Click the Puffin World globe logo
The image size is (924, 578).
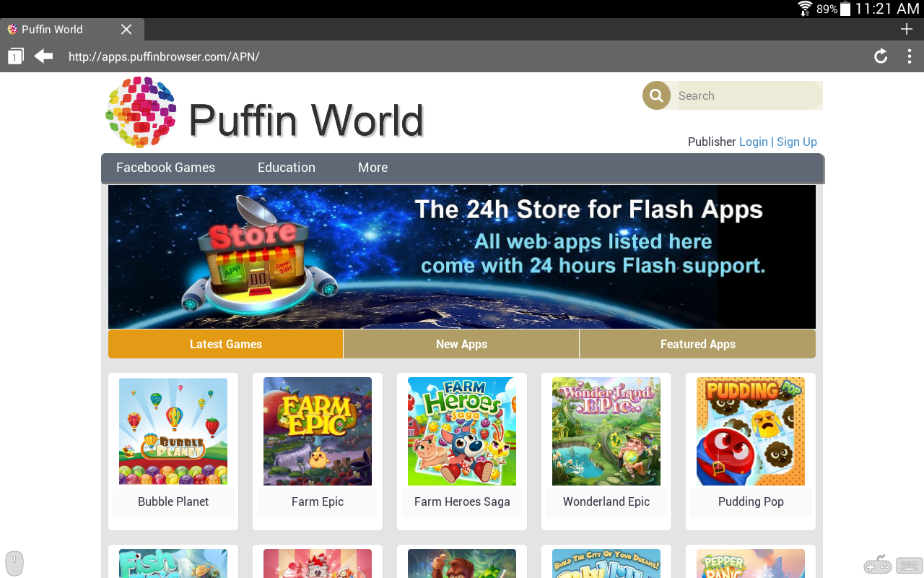(x=141, y=112)
